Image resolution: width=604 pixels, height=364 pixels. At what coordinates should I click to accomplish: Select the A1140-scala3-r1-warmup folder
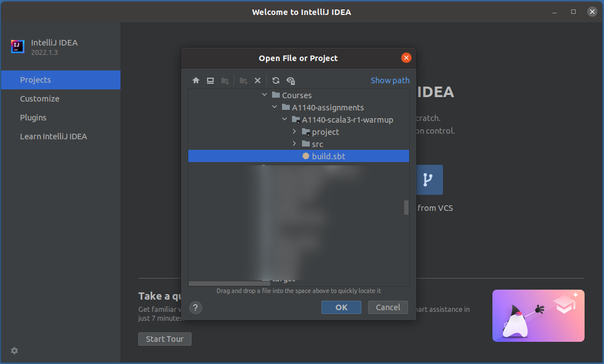(x=347, y=120)
